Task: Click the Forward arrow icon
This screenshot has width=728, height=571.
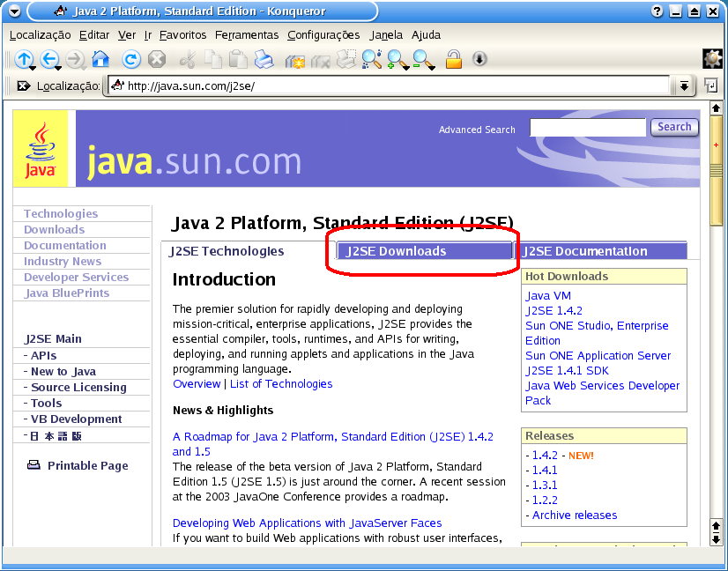Action: [74, 59]
